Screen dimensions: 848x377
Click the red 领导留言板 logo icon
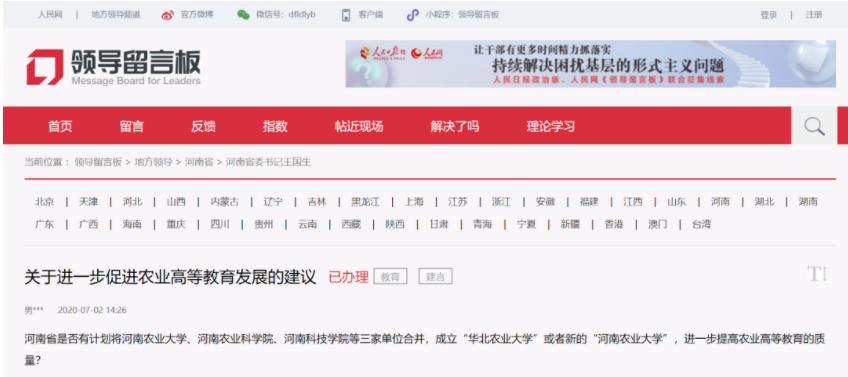(x=45, y=67)
